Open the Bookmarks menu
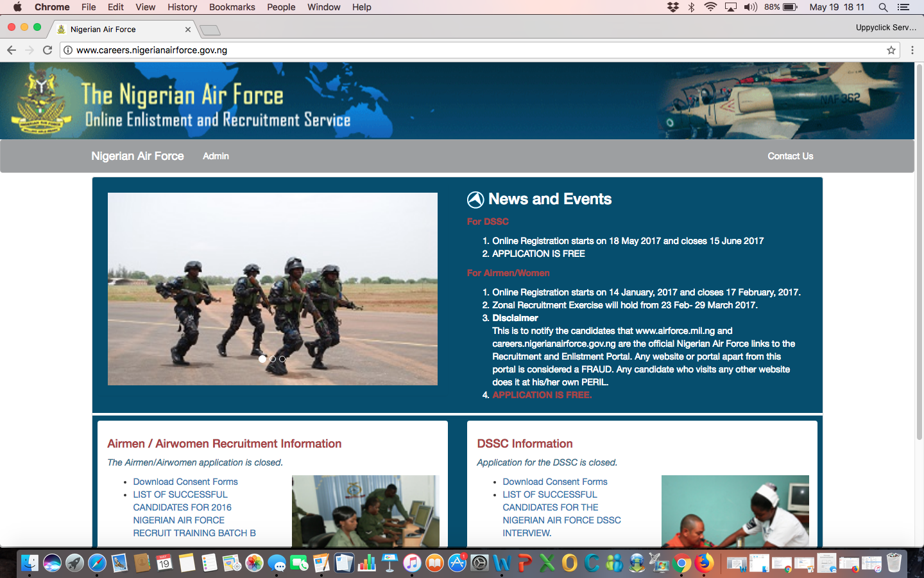924x578 pixels. click(x=232, y=7)
